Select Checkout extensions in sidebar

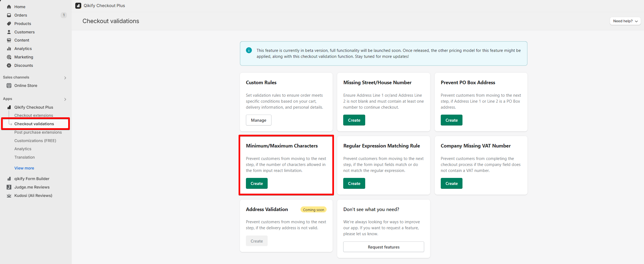pyautogui.click(x=34, y=115)
